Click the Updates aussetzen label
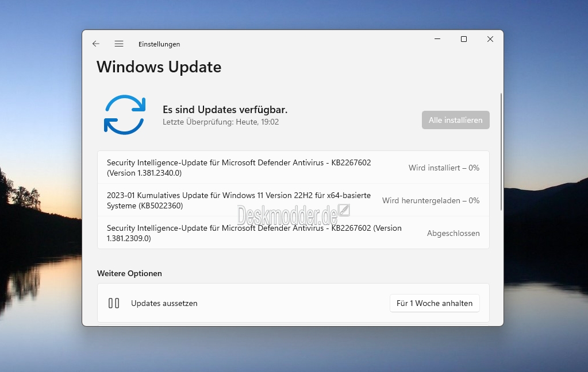The image size is (588, 372). click(164, 303)
